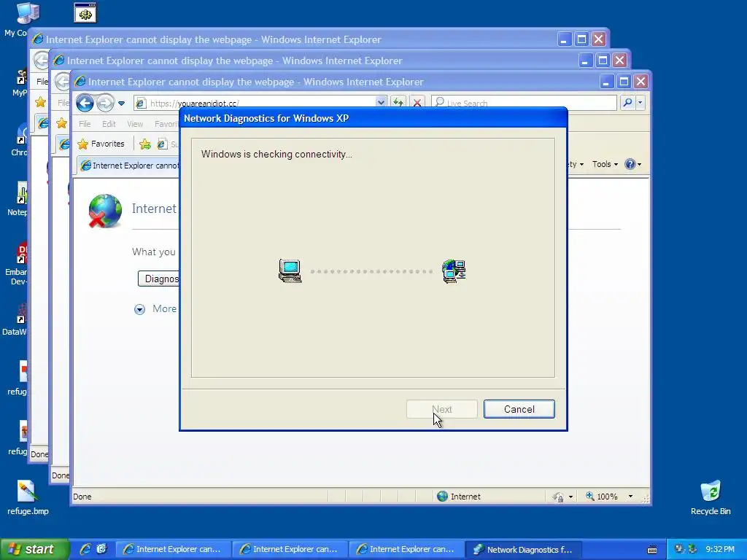Open the Favorites button with star
Screen dimensions: 747x560
(x=101, y=144)
